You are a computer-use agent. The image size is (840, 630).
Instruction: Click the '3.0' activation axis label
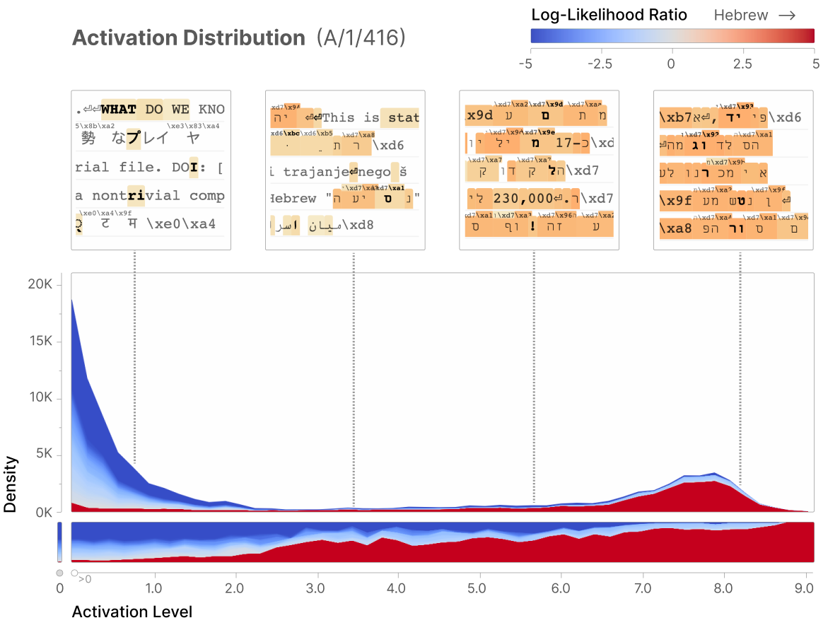(315, 588)
